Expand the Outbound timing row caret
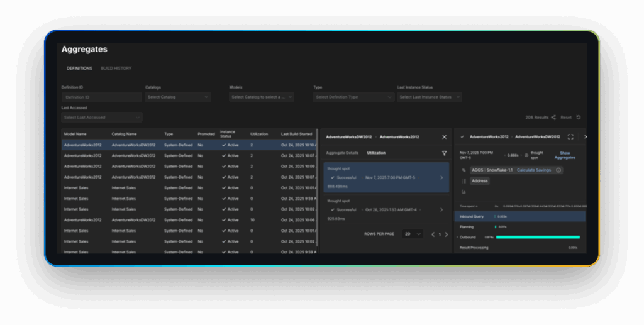644x325 pixels. tap(457, 237)
